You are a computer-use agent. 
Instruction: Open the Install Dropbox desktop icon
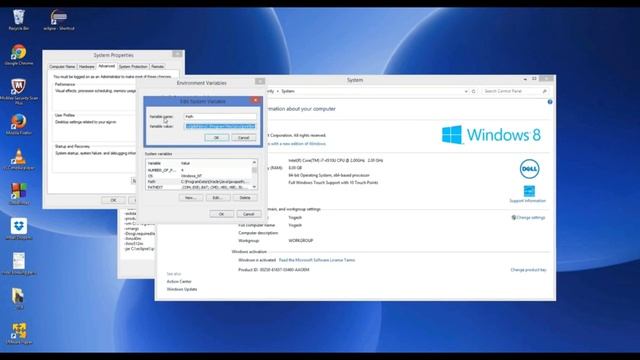[x=18, y=229]
